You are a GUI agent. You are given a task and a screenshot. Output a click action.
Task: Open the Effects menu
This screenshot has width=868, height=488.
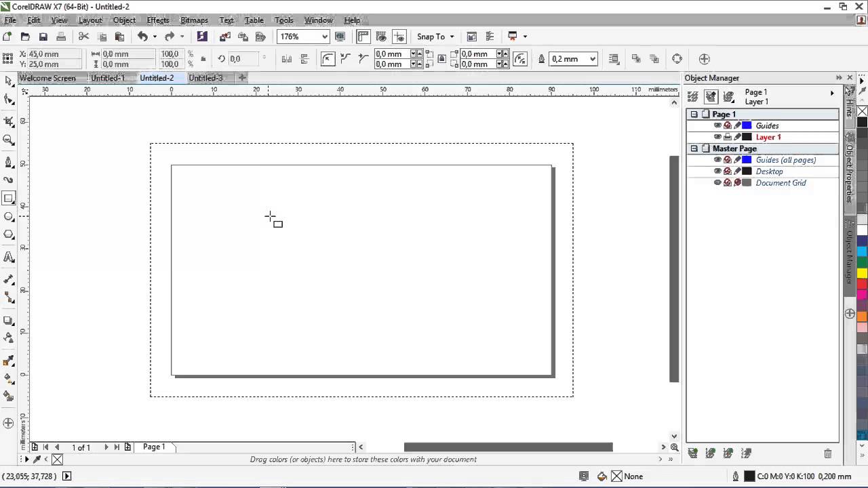tap(157, 20)
